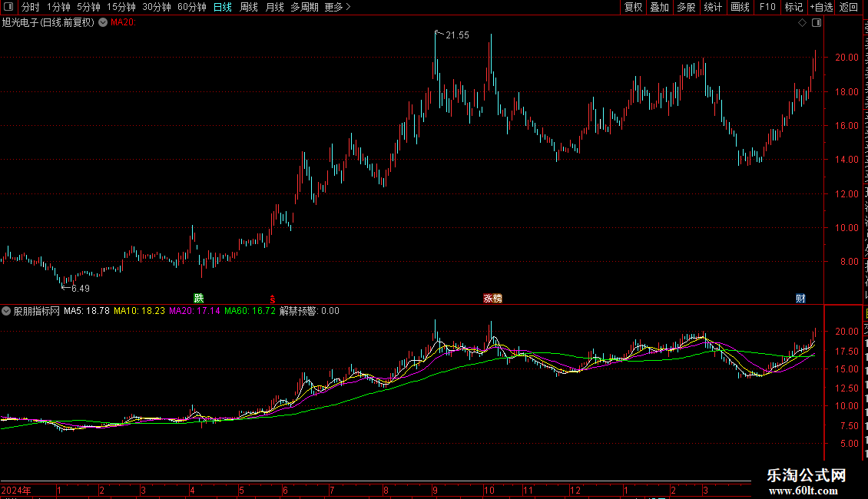Click the 返回 back button
The image size is (868, 499).
[x=848, y=7]
